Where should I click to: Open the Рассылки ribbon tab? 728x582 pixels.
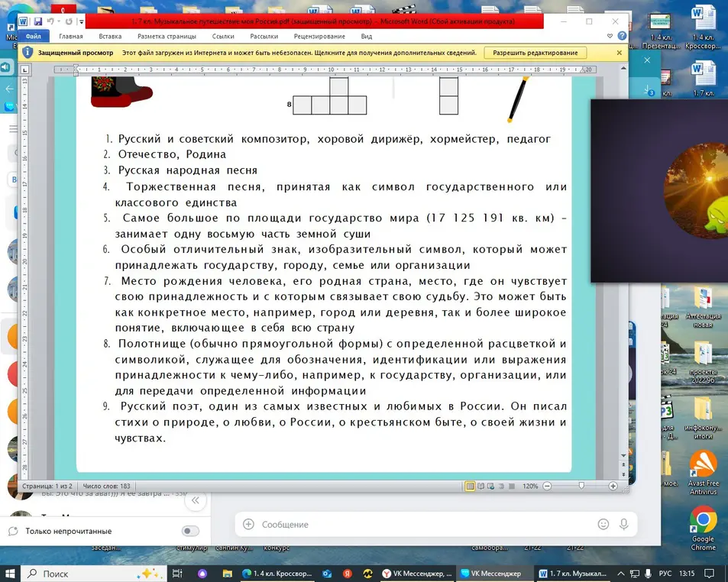[264, 36]
